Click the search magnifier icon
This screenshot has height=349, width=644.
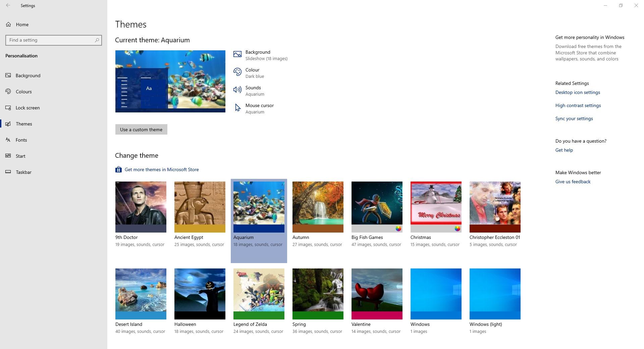(x=97, y=40)
